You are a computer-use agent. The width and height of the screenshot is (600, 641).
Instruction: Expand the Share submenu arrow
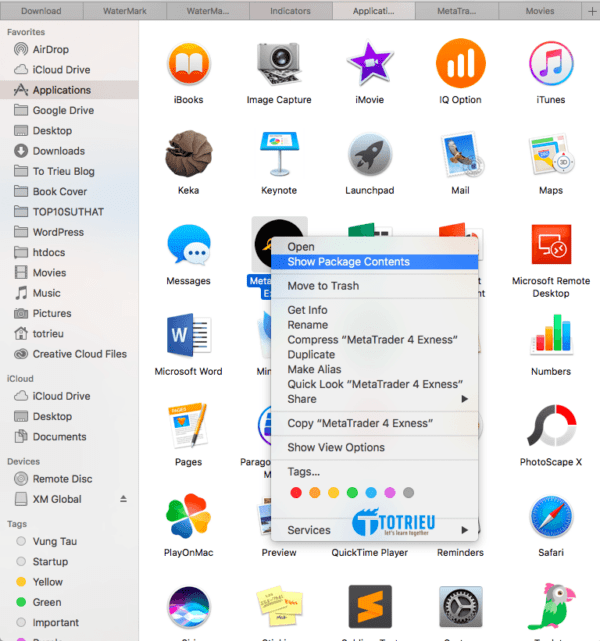464,399
